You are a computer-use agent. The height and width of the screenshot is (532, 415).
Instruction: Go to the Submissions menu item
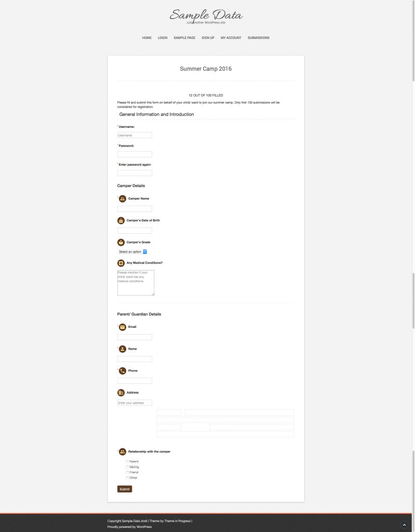tap(259, 37)
